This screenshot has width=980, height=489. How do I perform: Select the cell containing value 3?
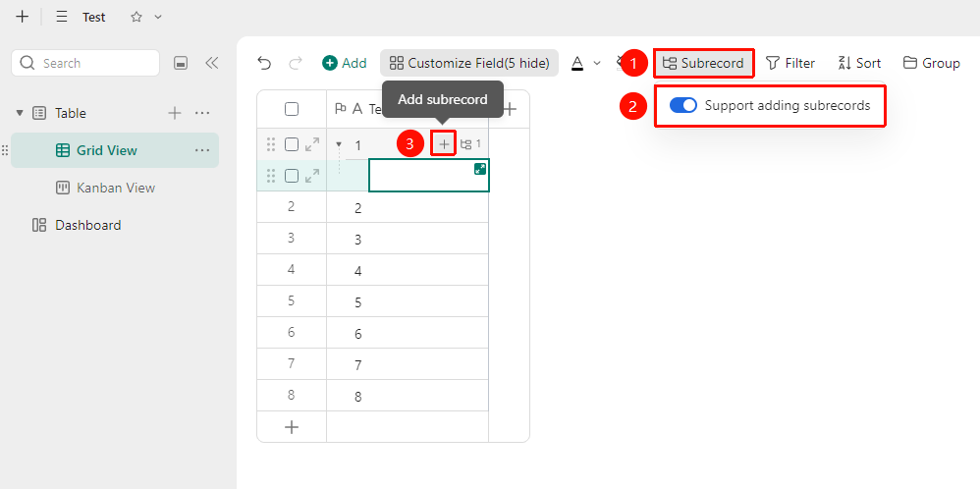tap(408, 239)
